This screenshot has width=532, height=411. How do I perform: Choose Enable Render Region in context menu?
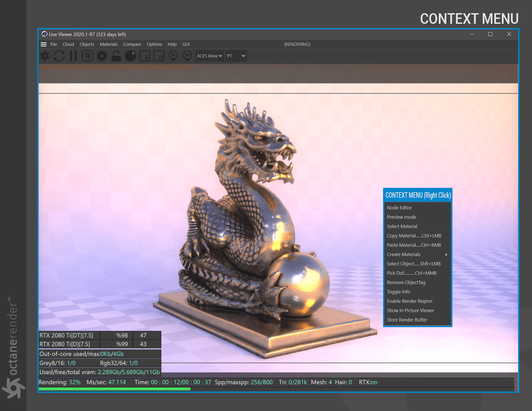417,301
